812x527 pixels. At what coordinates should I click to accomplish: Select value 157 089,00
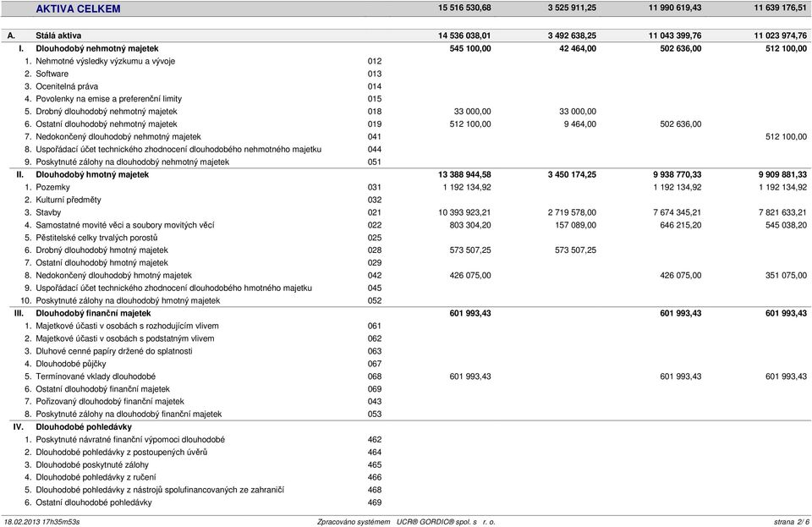(575, 225)
